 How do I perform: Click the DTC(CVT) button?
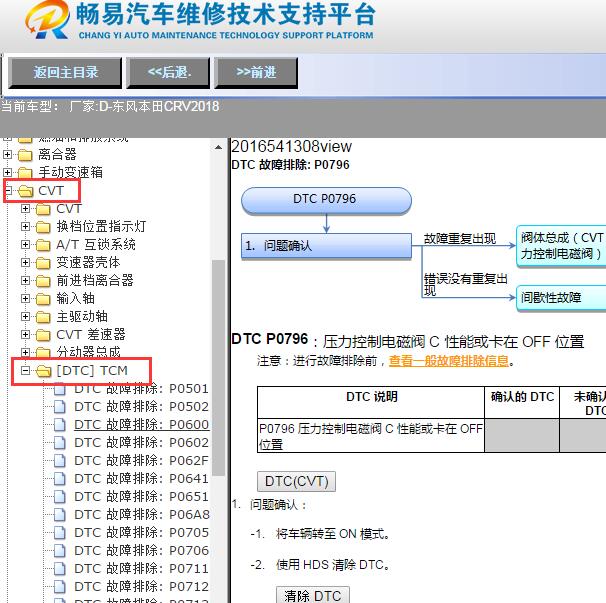click(x=296, y=481)
